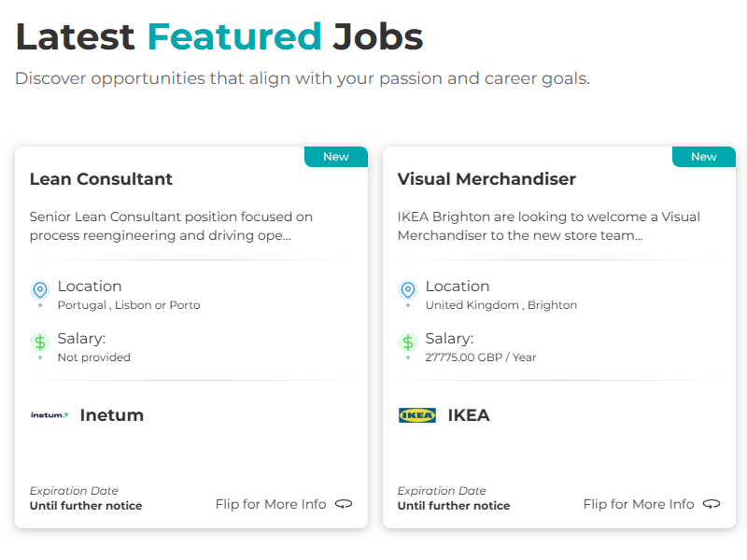Flip Visual Merchandiser card for more info
Image resolution: width=747 pixels, height=560 pixels.
639,504
